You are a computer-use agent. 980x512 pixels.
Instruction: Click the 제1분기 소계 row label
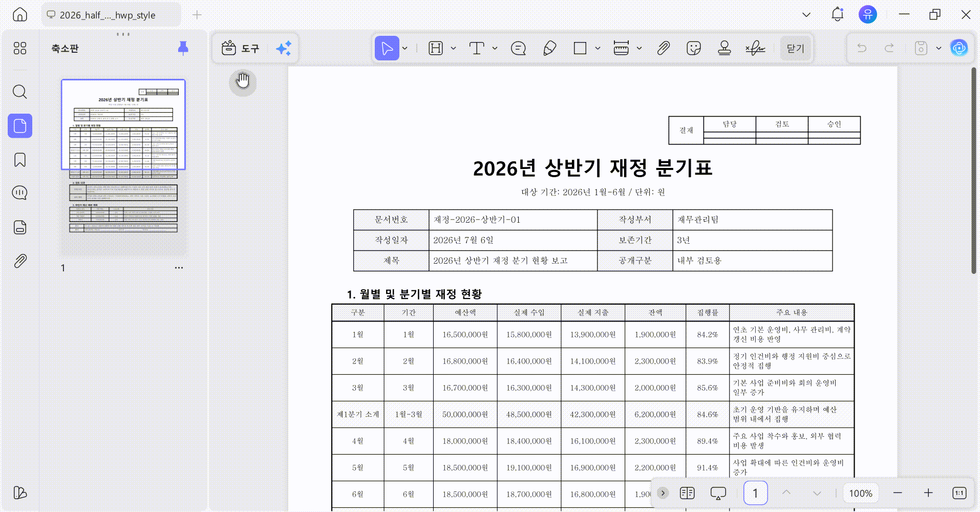tap(358, 414)
